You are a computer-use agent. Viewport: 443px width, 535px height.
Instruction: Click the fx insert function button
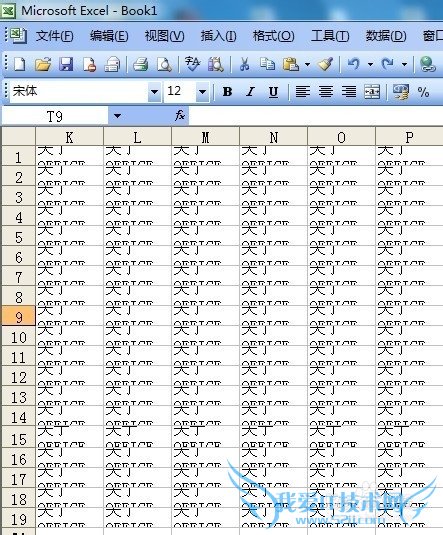(x=180, y=116)
